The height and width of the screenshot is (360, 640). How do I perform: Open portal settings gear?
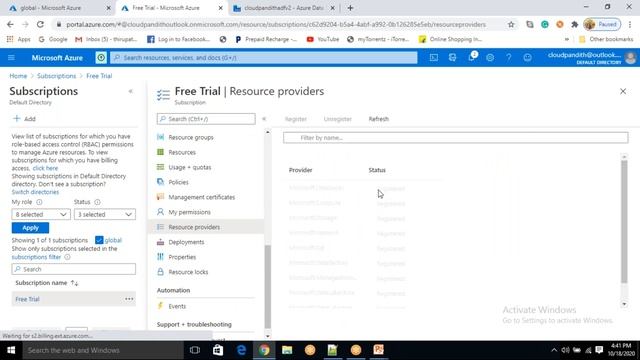[x=490, y=58]
